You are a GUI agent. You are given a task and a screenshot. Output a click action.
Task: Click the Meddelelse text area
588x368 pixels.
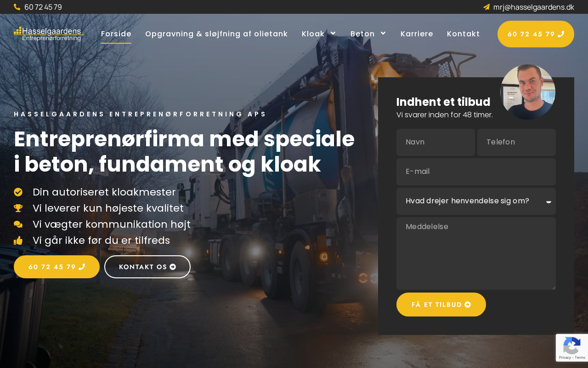point(476,253)
